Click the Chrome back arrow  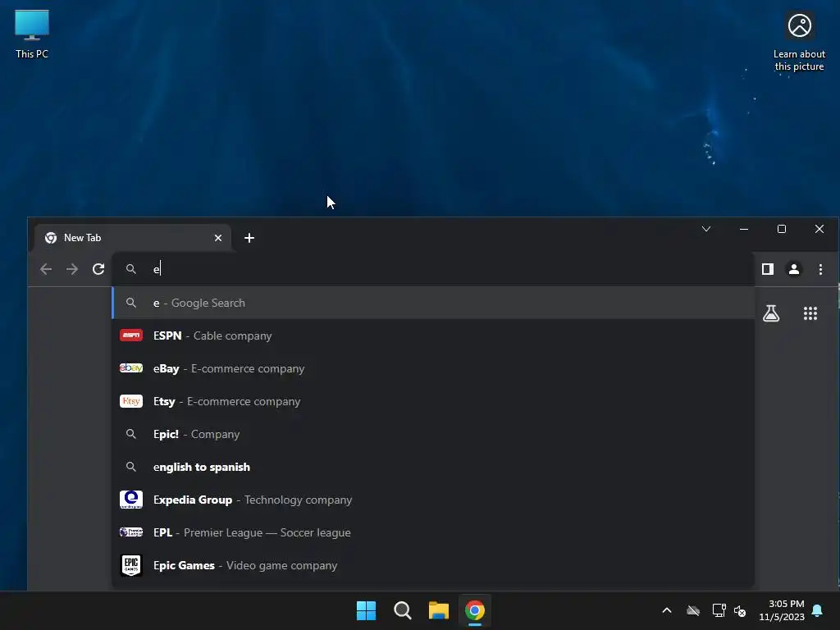coord(46,269)
